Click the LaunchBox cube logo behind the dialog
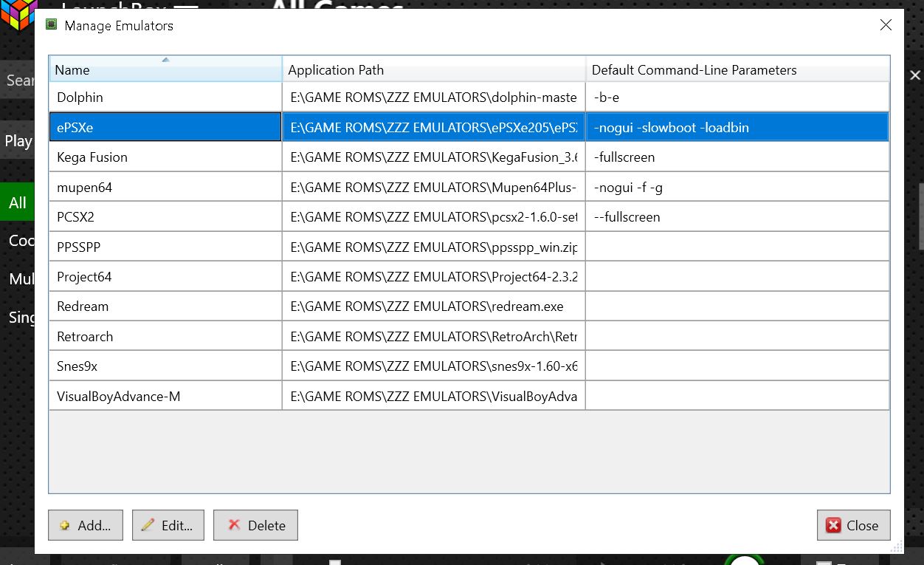The image size is (924, 565). click(18, 13)
